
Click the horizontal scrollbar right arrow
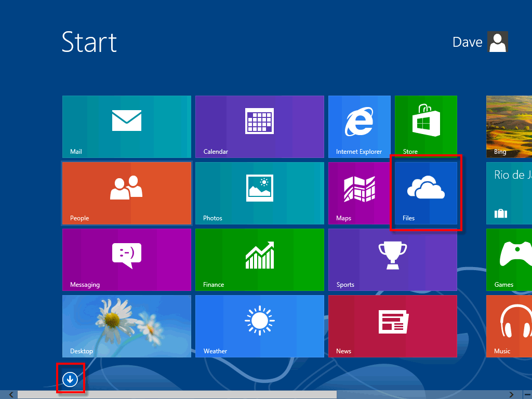511,395
